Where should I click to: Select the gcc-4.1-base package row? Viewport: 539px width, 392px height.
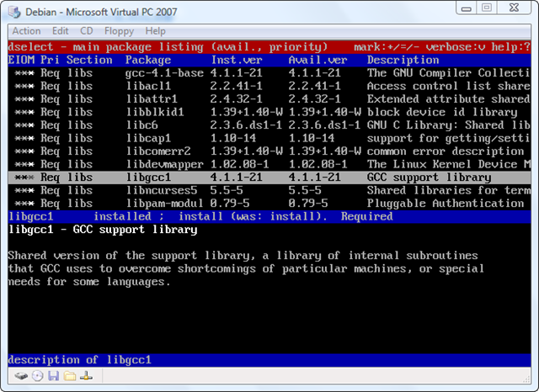pos(269,73)
